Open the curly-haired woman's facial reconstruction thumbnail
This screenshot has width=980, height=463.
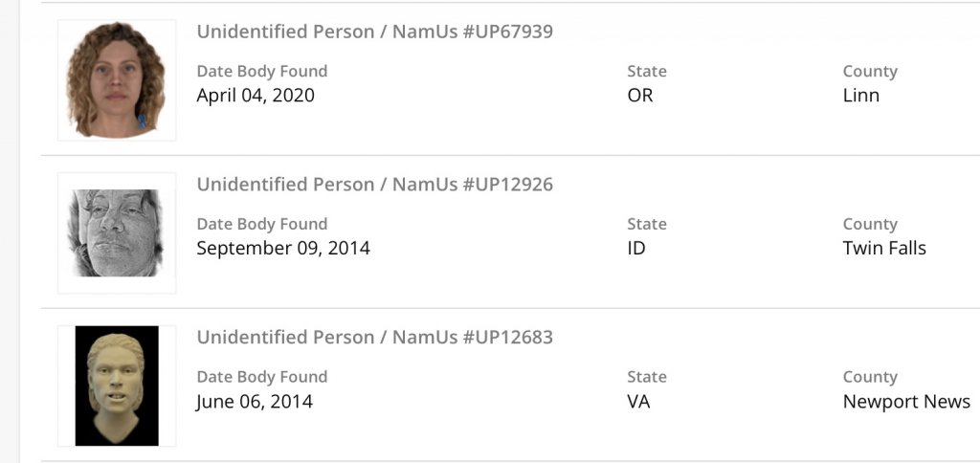point(116,80)
